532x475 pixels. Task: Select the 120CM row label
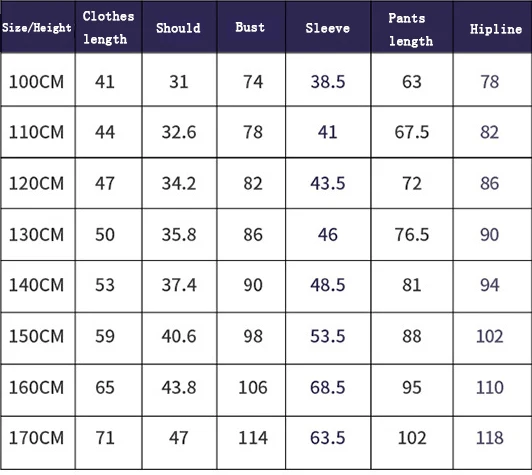[x=36, y=184]
